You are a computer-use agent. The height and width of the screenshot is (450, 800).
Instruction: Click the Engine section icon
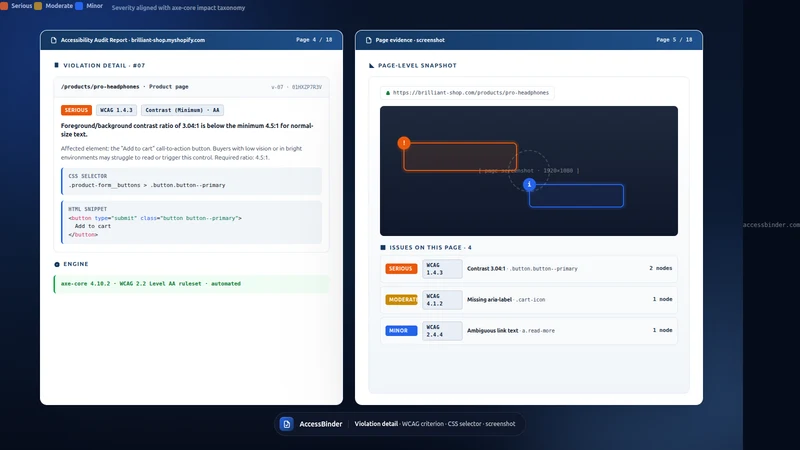point(57,264)
